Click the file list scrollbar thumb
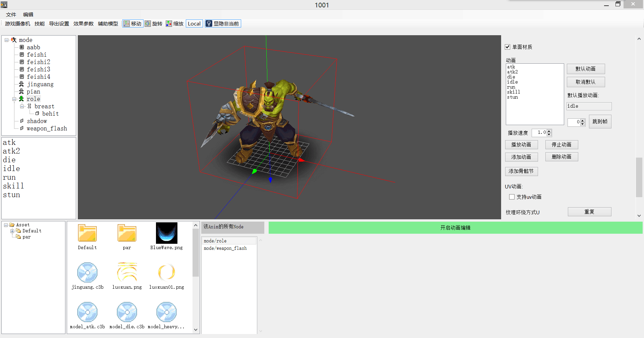 point(196,253)
